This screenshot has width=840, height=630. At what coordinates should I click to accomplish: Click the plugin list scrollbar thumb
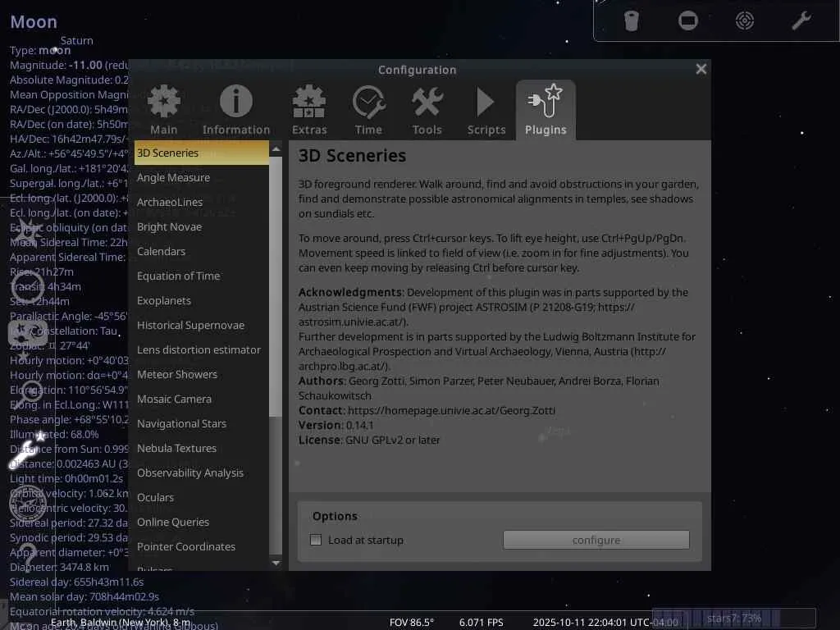point(276,286)
